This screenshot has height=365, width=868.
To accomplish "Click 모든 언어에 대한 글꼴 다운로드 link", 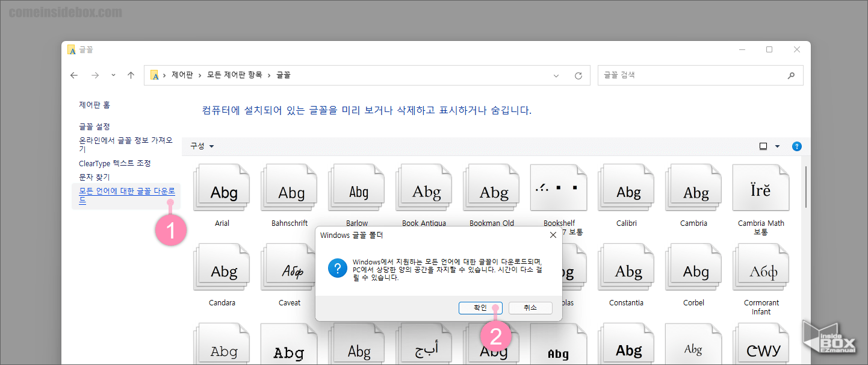I will 127,196.
